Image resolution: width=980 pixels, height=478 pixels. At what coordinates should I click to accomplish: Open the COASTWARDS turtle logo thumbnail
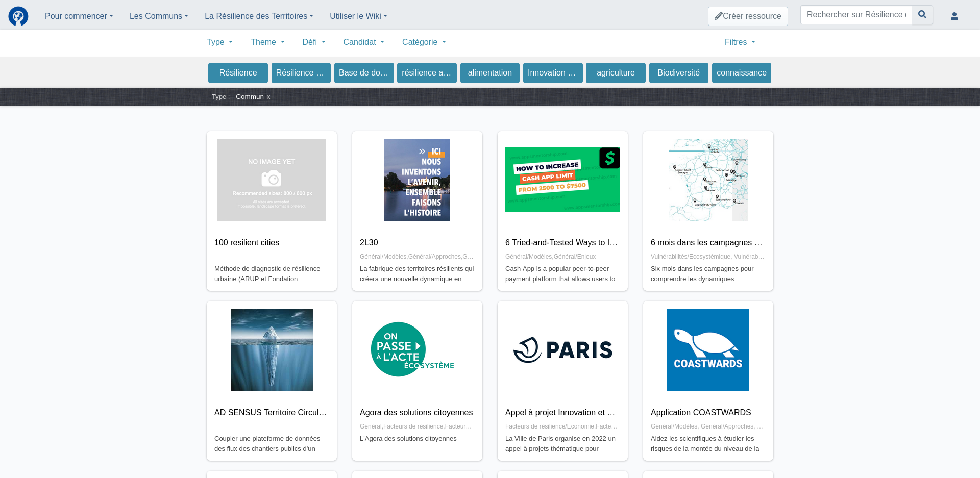(708, 349)
